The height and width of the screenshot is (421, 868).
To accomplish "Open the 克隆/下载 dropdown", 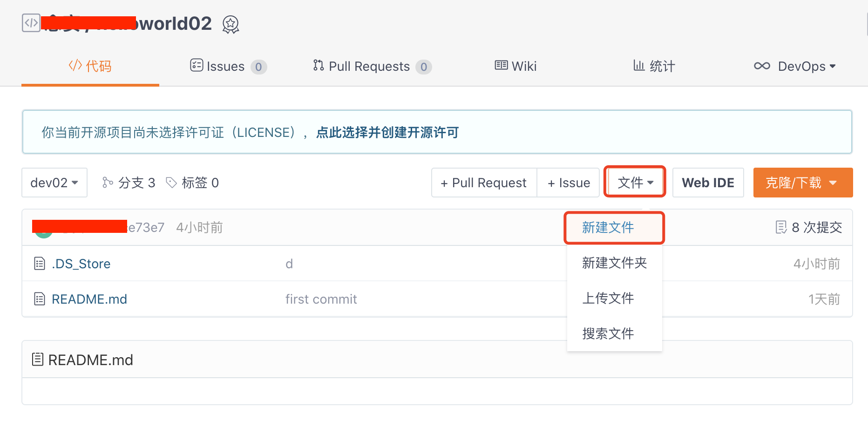I will coord(802,183).
